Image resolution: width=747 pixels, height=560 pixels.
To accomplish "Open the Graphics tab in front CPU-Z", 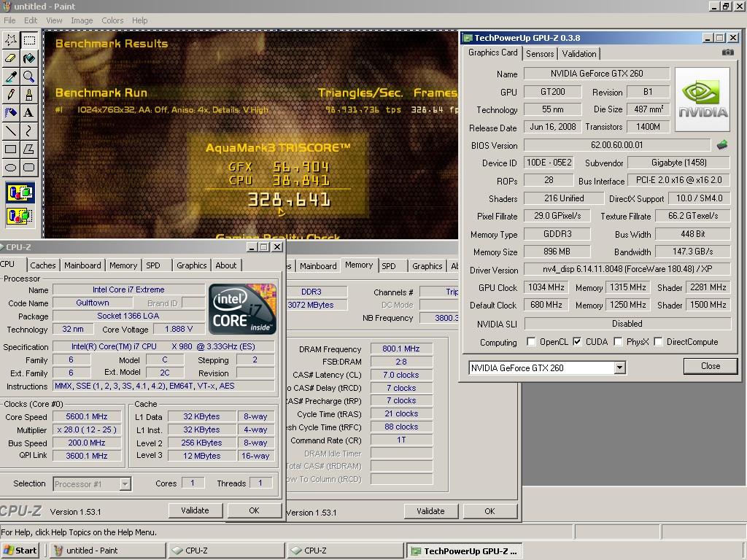I will tap(192, 265).
